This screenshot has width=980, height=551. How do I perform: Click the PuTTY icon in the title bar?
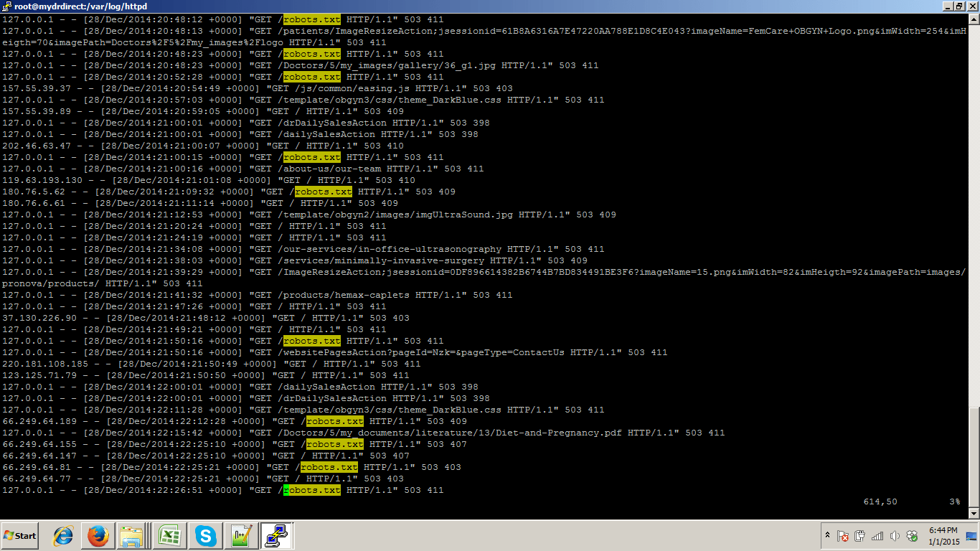click(6, 6)
